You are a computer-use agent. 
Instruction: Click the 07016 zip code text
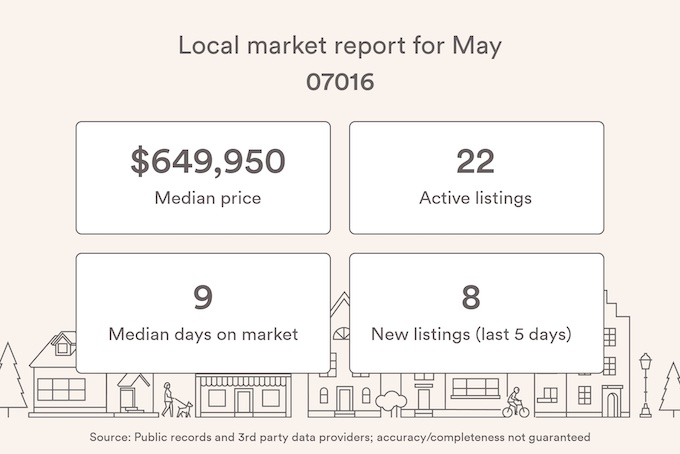coord(340,82)
